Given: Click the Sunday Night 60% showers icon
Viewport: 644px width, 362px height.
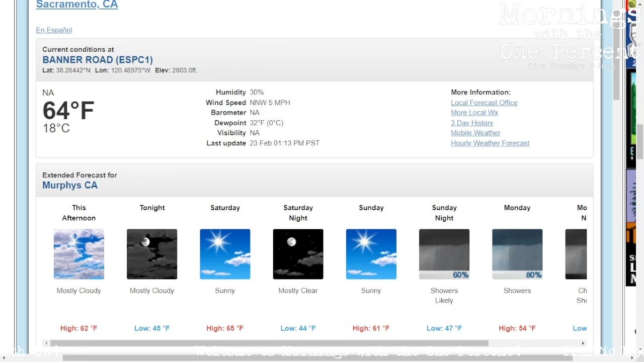Looking at the screenshot, I should (444, 254).
